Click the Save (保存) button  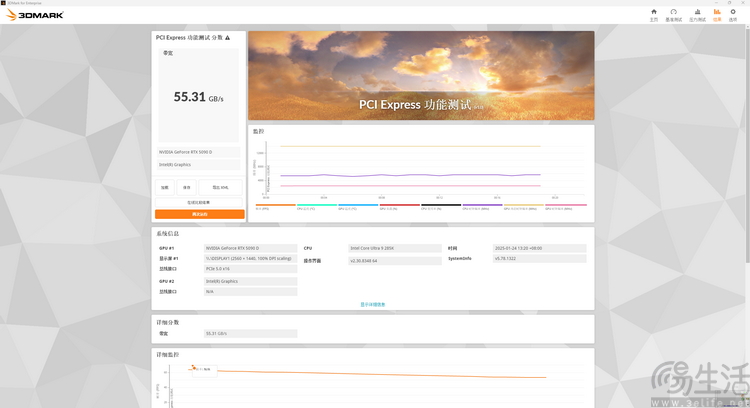187,187
